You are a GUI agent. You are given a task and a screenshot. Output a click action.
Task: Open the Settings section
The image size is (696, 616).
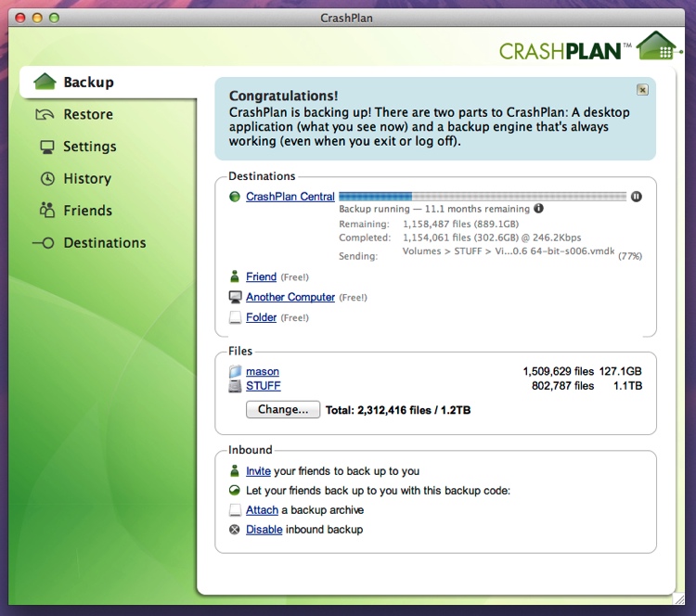[90, 146]
